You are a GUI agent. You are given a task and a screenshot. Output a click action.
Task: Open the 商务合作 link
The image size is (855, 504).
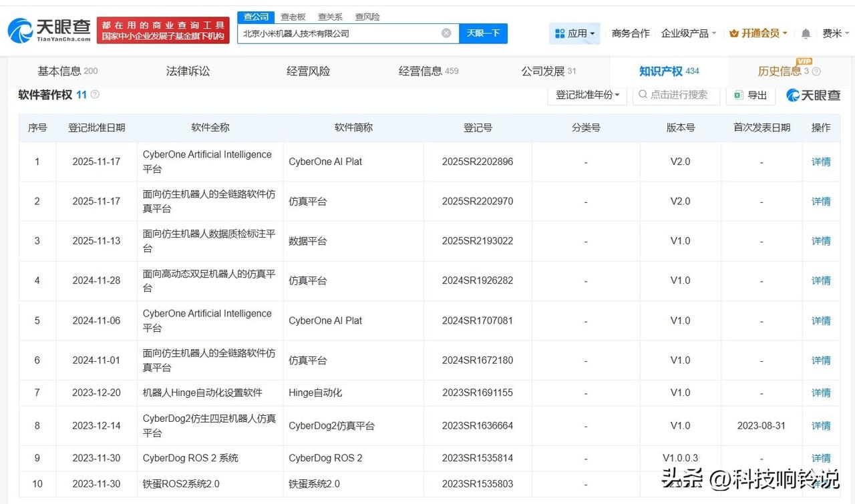pyautogui.click(x=631, y=33)
